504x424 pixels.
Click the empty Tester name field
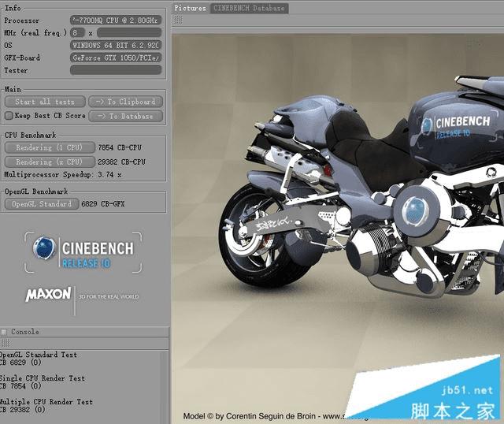coord(116,70)
